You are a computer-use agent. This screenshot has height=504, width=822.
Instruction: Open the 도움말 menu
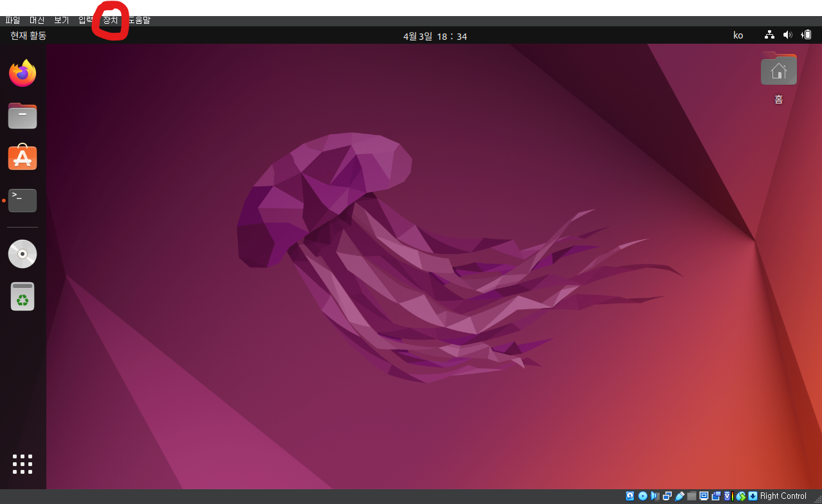click(x=138, y=21)
